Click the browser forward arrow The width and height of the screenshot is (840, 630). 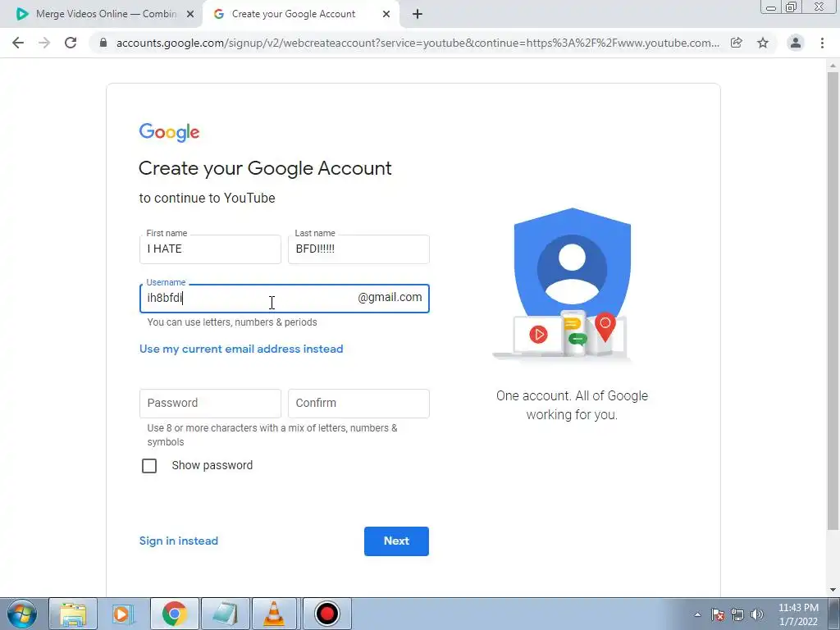[x=44, y=43]
